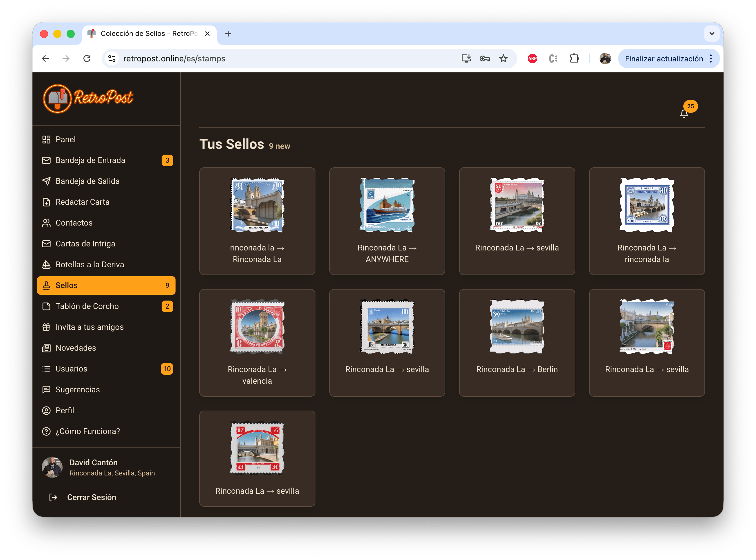Click the Cerrar Sesión button
This screenshot has height=560, width=756.
click(x=91, y=497)
